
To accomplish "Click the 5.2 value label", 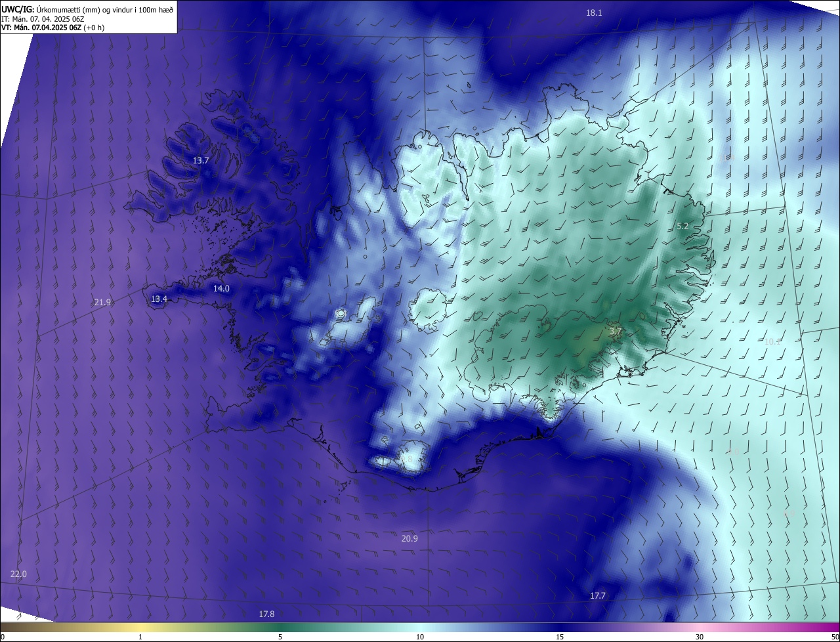I will (x=682, y=226).
